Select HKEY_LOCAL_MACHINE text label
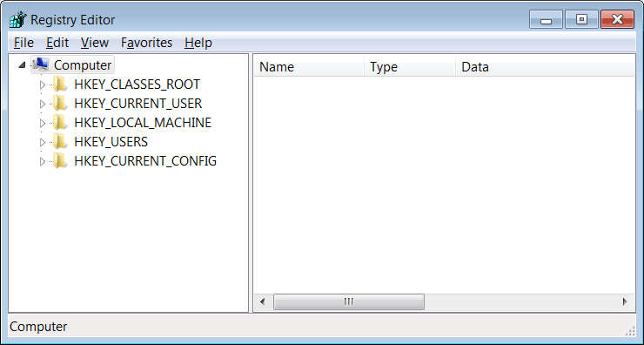This screenshot has height=345, width=644. point(143,123)
